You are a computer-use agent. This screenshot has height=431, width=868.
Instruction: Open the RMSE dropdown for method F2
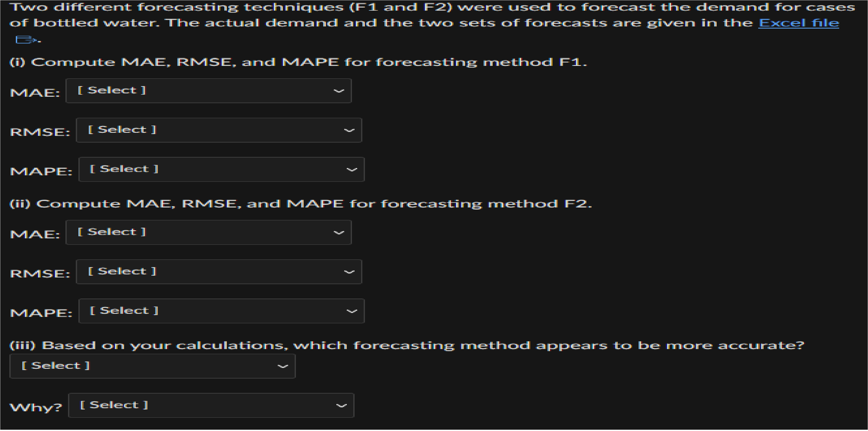click(219, 272)
